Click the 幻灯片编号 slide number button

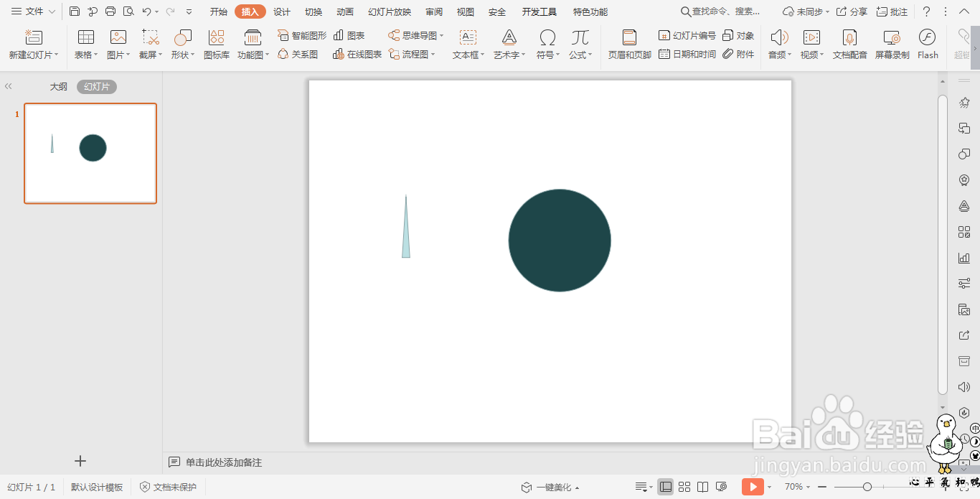pyautogui.click(x=687, y=35)
